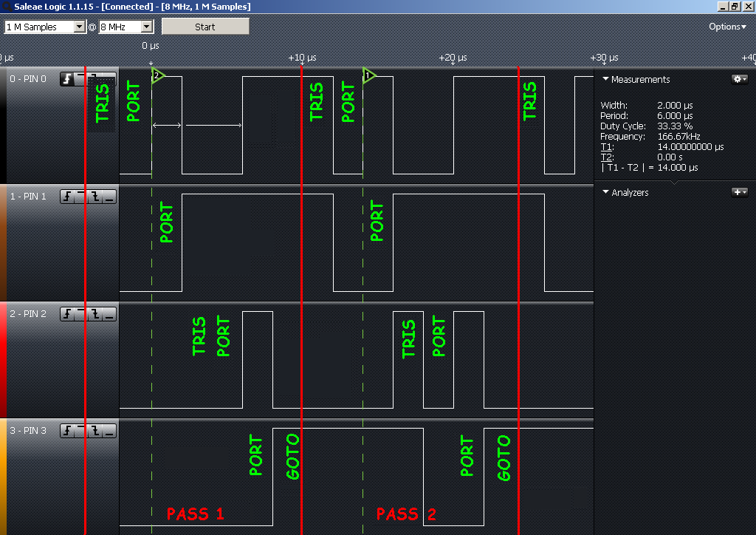Set low level trigger on PIN 1
The width and height of the screenshot is (756, 535).
tap(109, 197)
